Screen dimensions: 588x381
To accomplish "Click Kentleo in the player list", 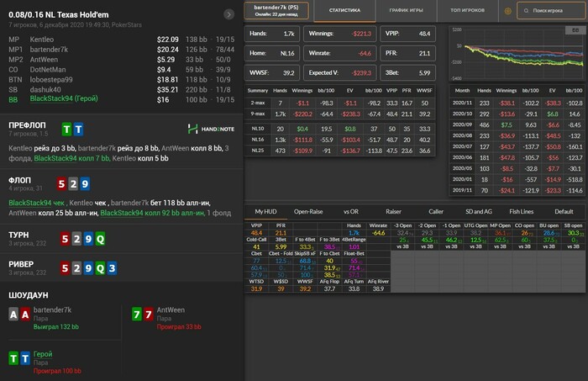I will (42, 40).
